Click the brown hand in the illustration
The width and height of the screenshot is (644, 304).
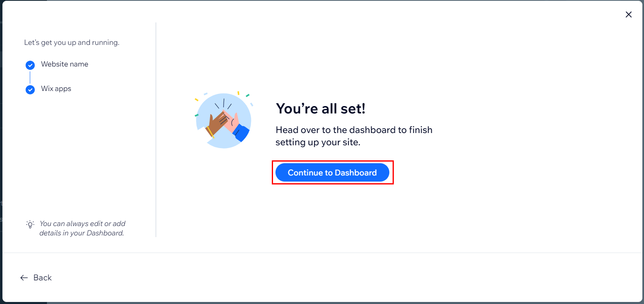coord(216,124)
